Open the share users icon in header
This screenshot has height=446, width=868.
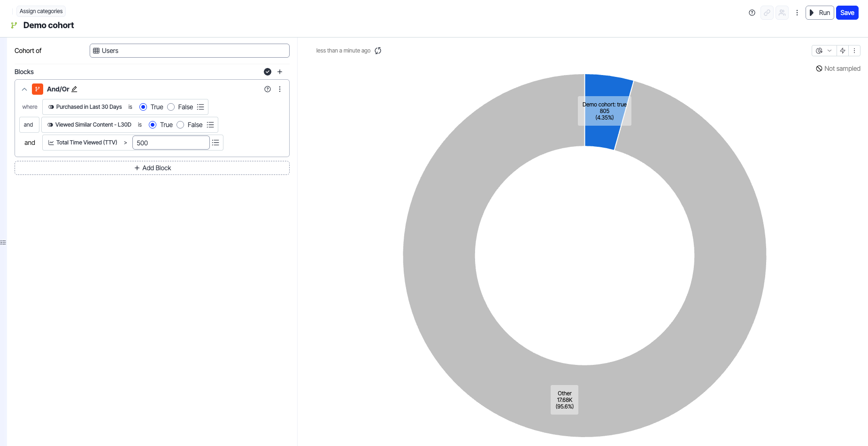coord(782,13)
